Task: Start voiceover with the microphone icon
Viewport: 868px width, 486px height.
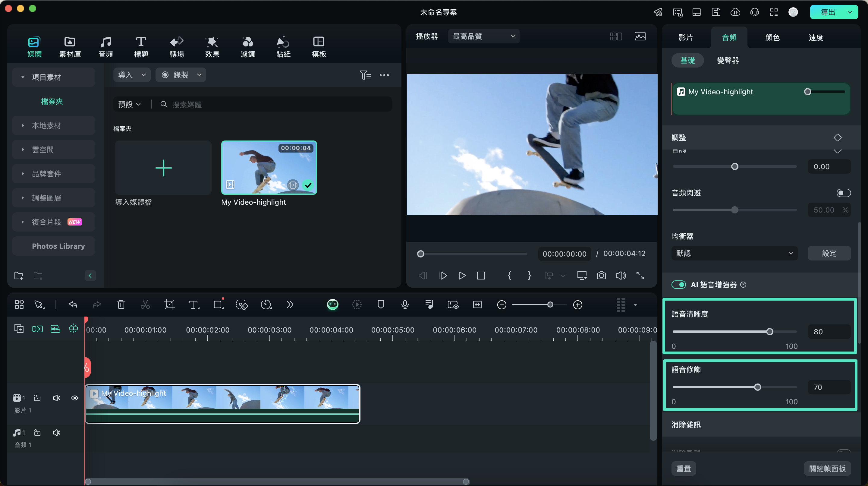Action: (x=405, y=305)
